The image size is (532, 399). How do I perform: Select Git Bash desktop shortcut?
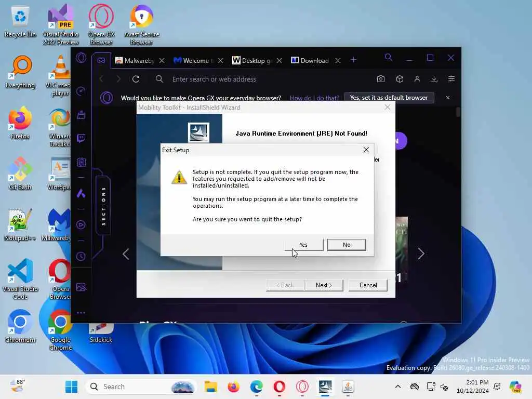tap(20, 174)
